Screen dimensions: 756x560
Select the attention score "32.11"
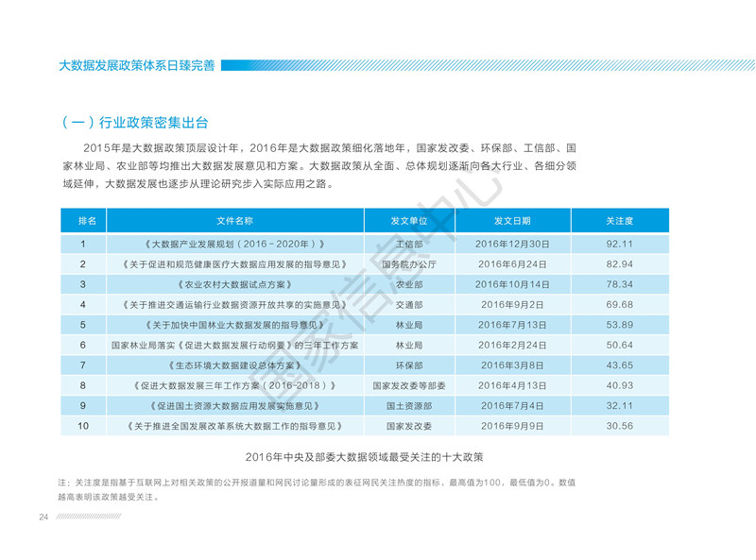[x=620, y=406]
